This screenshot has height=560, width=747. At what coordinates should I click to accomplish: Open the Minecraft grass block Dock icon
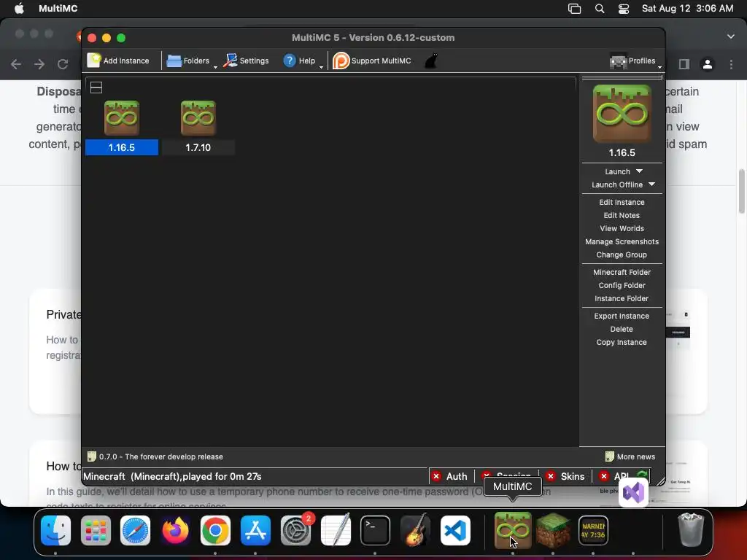point(553,530)
